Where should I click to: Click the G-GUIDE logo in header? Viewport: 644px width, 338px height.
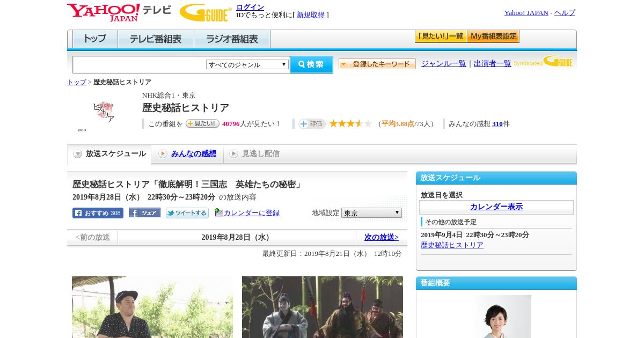pyautogui.click(x=206, y=12)
